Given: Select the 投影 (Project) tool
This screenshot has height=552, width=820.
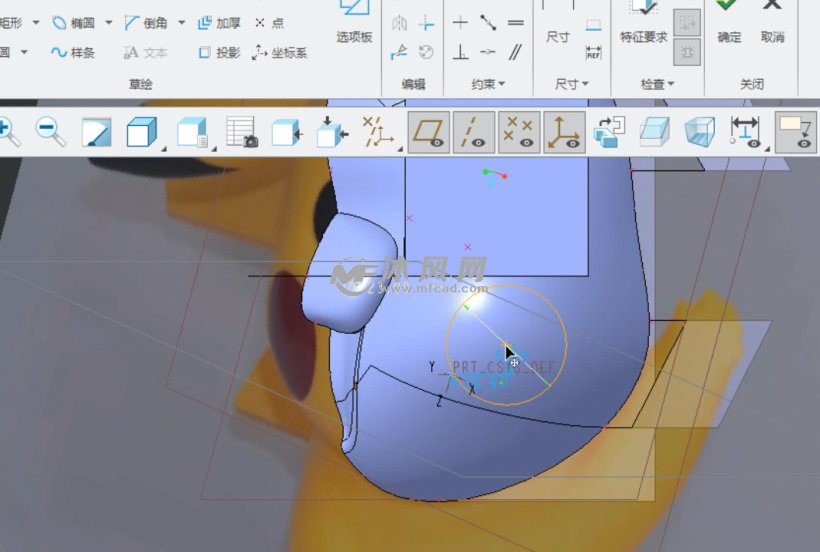Looking at the screenshot, I should [219, 52].
